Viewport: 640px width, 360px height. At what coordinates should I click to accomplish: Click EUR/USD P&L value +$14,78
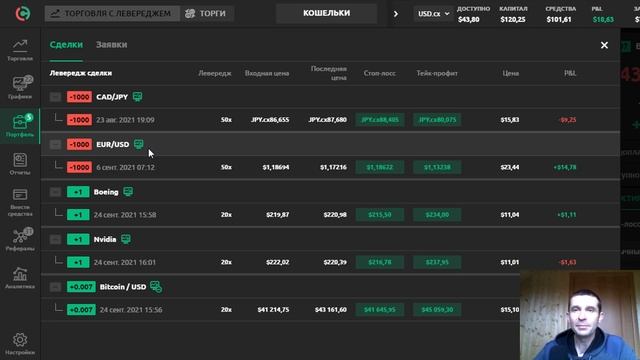[564, 167]
